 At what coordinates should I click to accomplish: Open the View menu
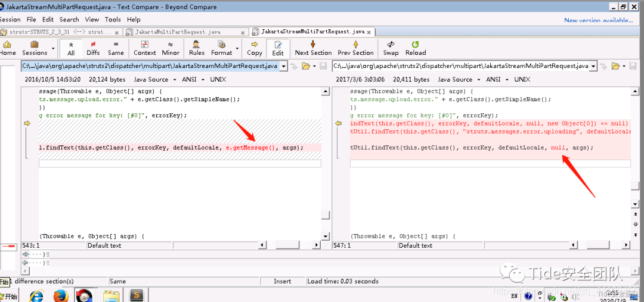point(92,19)
